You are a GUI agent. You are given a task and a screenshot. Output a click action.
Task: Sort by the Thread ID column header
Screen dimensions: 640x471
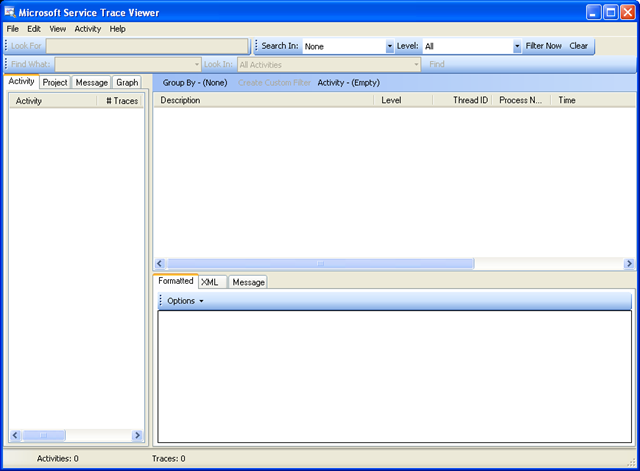[x=462, y=100]
